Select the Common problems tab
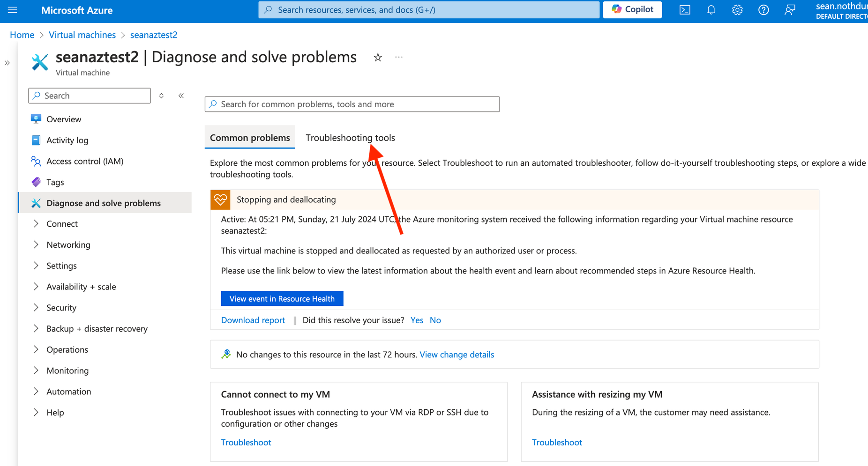Image resolution: width=868 pixels, height=466 pixels. pyautogui.click(x=250, y=138)
